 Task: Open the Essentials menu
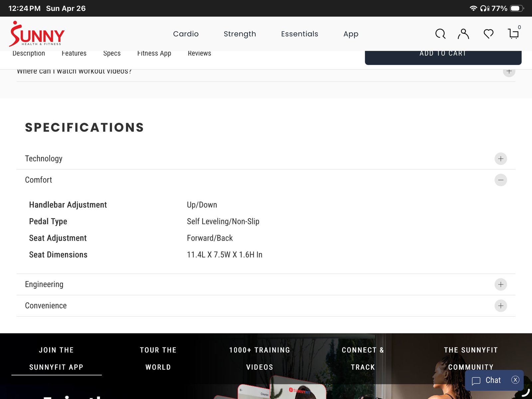[300, 34]
